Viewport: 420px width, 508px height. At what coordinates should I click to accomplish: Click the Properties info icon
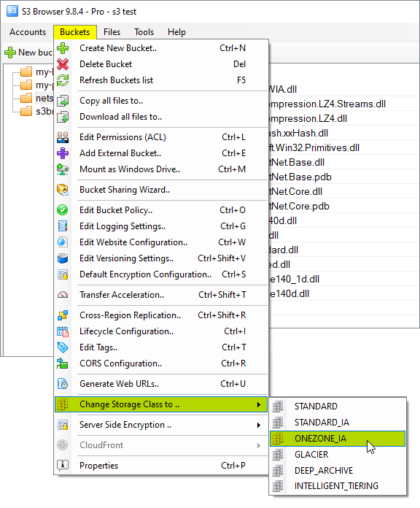point(63,466)
